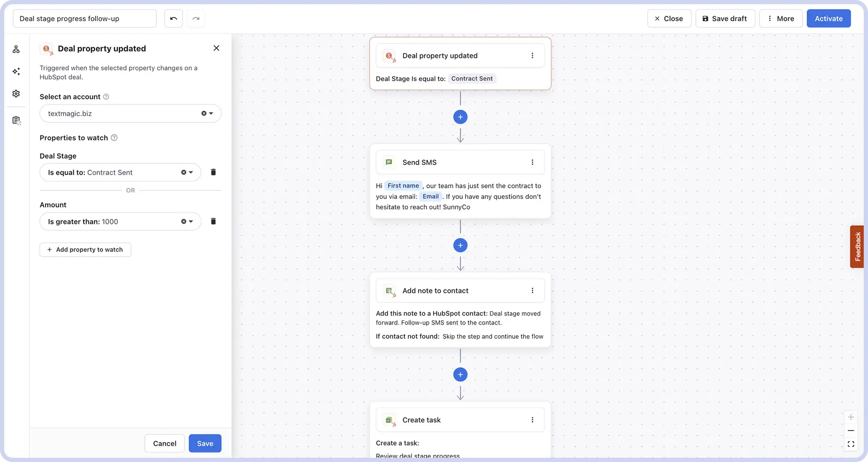Edit the flow name field

[85, 19]
